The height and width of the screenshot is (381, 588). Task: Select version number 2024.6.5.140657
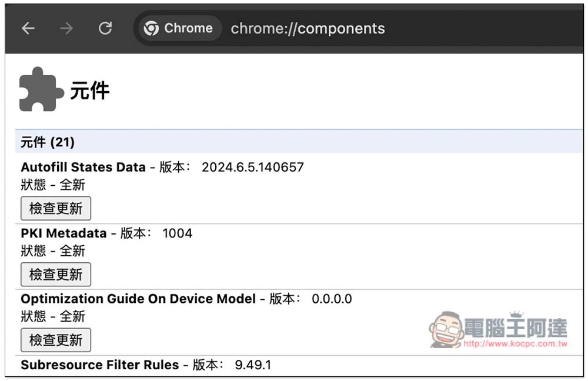tap(253, 167)
